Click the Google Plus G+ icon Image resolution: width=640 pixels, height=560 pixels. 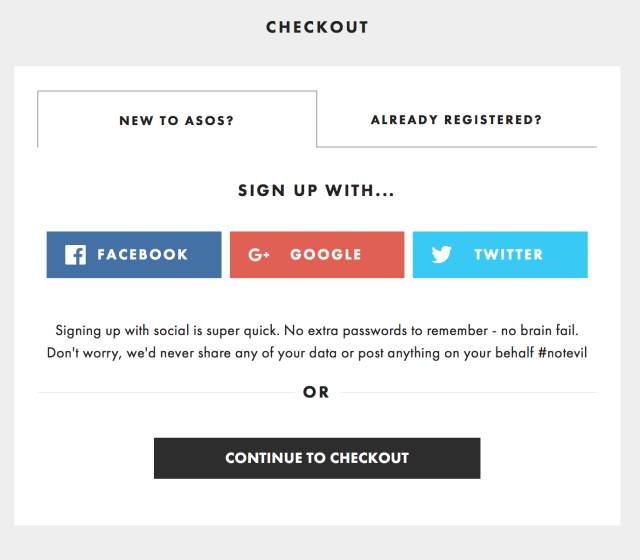tap(260, 255)
